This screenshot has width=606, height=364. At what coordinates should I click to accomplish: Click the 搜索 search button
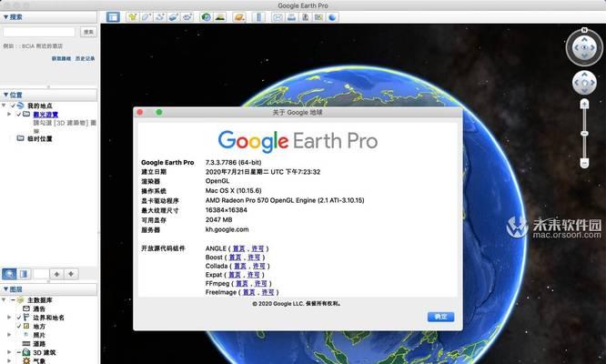pos(88,32)
